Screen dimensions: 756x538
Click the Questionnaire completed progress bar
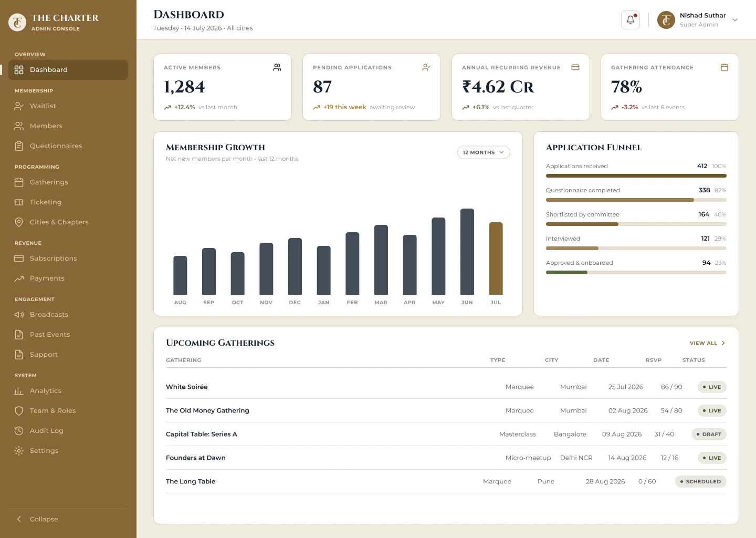(x=636, y=200)
